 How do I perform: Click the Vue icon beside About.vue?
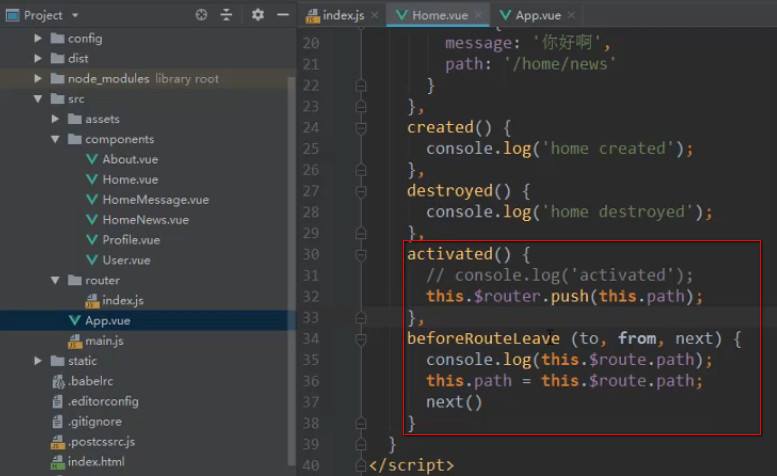[92, 159]
